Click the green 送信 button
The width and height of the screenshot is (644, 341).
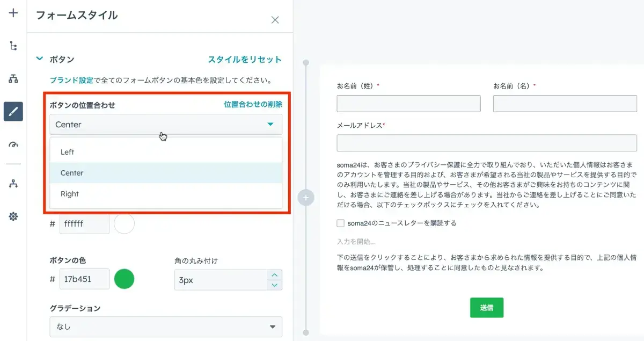[x=487, y=308]
